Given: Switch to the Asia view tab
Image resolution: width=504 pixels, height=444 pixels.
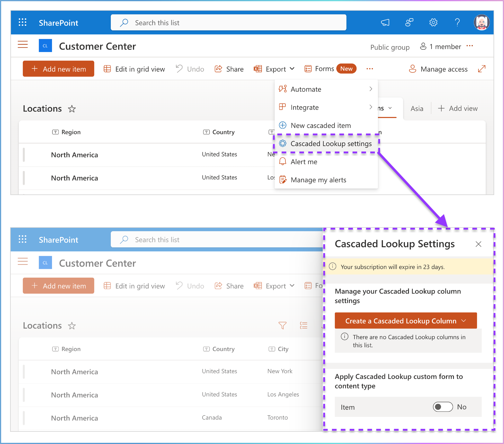Looking at the screenshot, I should [x=417, y=108].
